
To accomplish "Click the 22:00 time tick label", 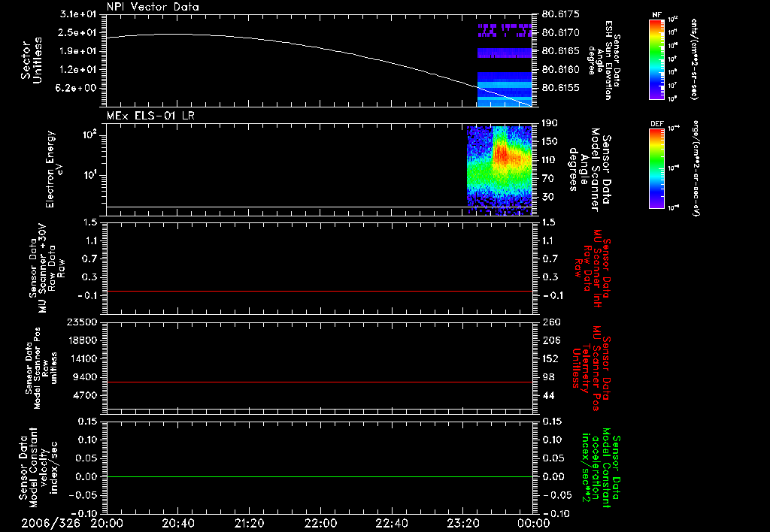I will pos(320,523).
